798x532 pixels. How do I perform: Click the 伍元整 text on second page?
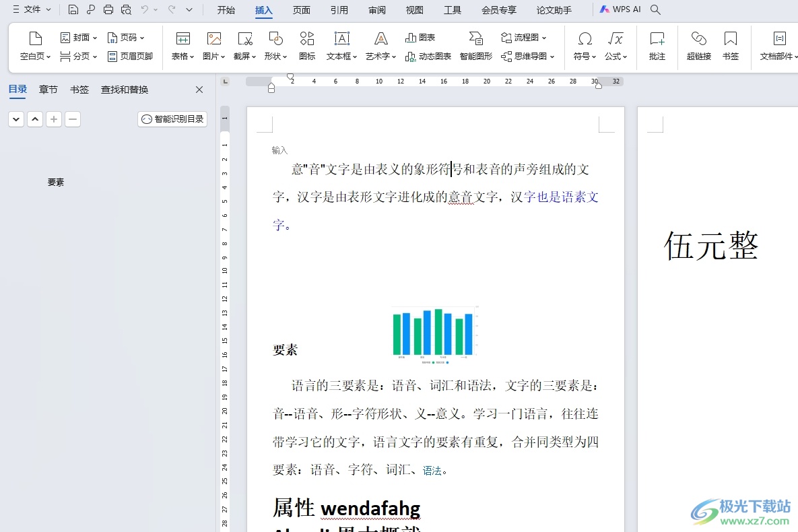[711, 245]
